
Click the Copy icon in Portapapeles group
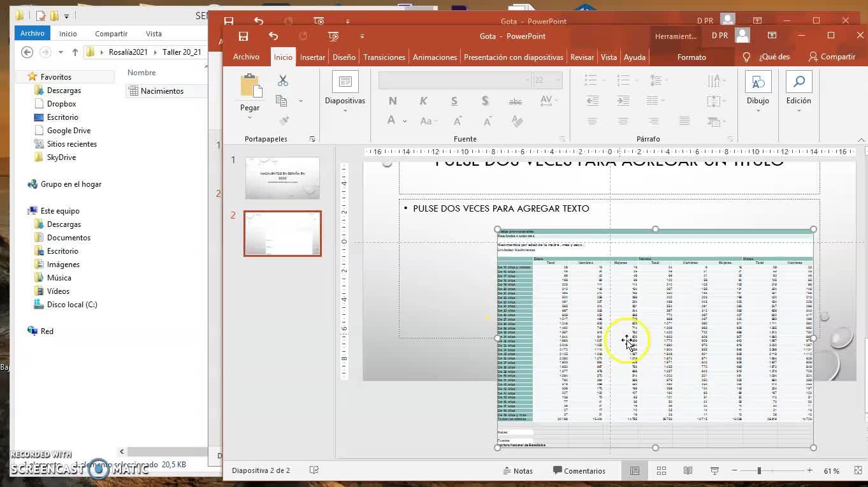click(x=281, y=101)
